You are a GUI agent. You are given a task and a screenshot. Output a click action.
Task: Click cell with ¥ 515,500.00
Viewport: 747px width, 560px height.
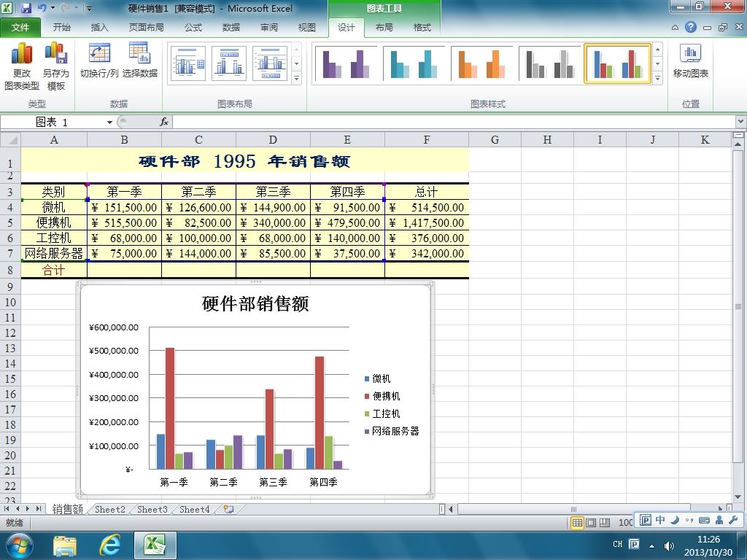click(124, 223)
